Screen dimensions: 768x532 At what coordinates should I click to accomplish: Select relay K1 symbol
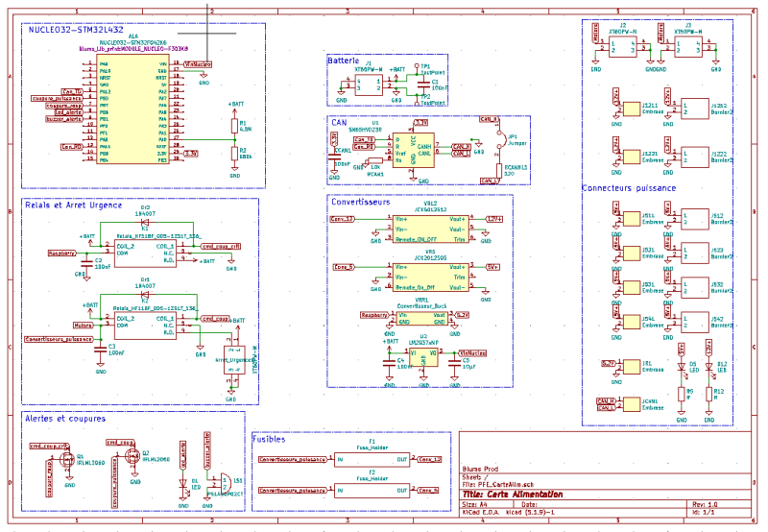(145, 254)
